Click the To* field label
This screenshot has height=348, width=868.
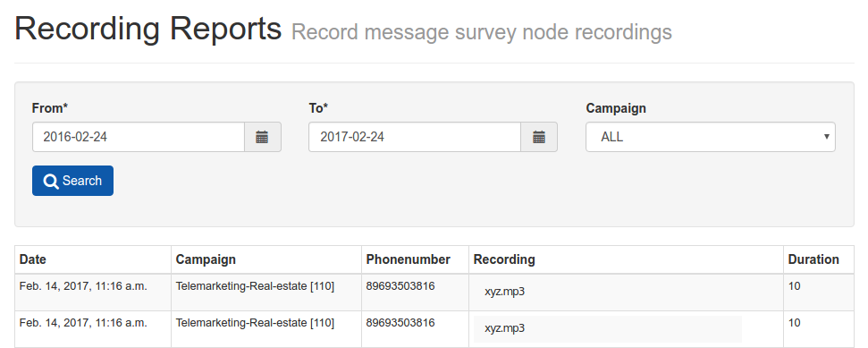tap(318, 108)
